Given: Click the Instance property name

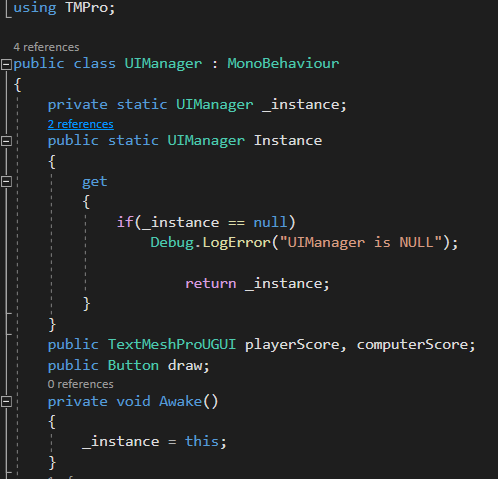Looking at the screenshot, I should (x=288, y=140).
